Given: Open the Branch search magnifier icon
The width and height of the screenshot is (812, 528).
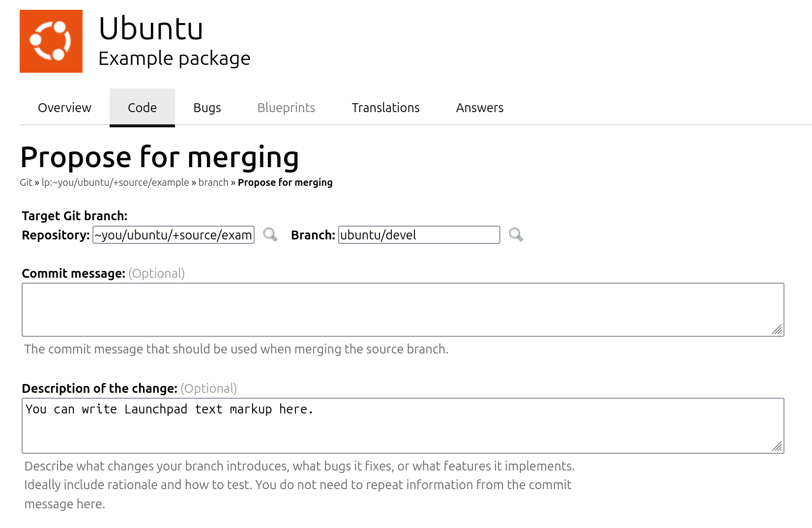Looking at the screenshot, I should tap(516, 235).
